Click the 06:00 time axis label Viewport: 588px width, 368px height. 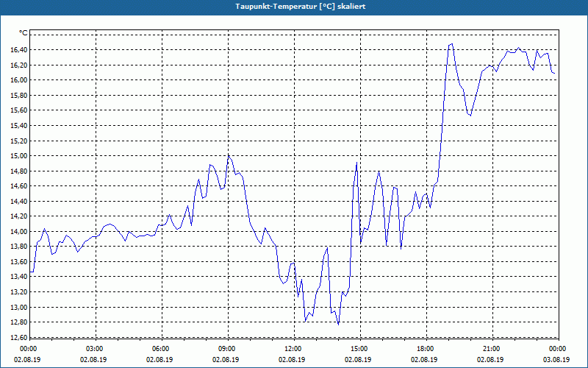(161, 349)
